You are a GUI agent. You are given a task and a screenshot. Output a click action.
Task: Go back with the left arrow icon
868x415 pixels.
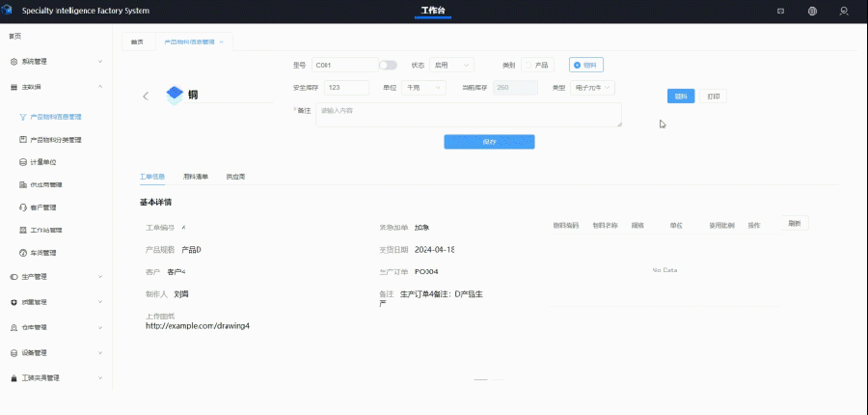[x=146, y=96]
